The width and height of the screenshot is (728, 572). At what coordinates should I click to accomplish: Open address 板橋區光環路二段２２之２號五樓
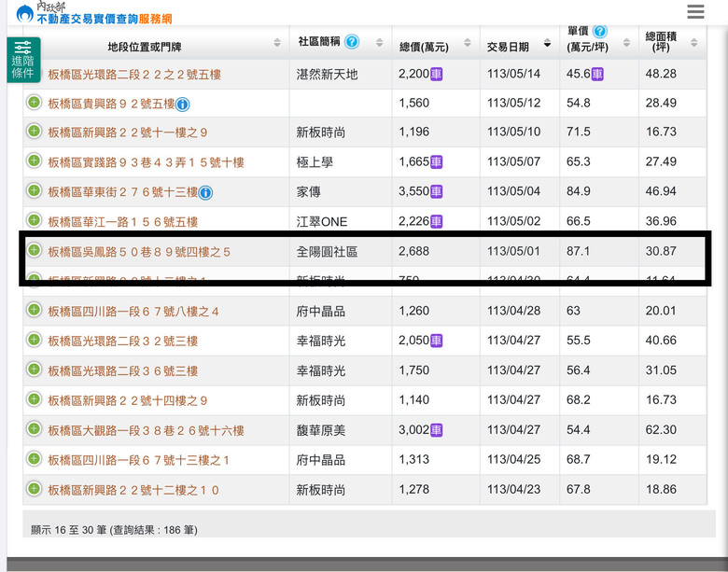[x=134, y=75]
